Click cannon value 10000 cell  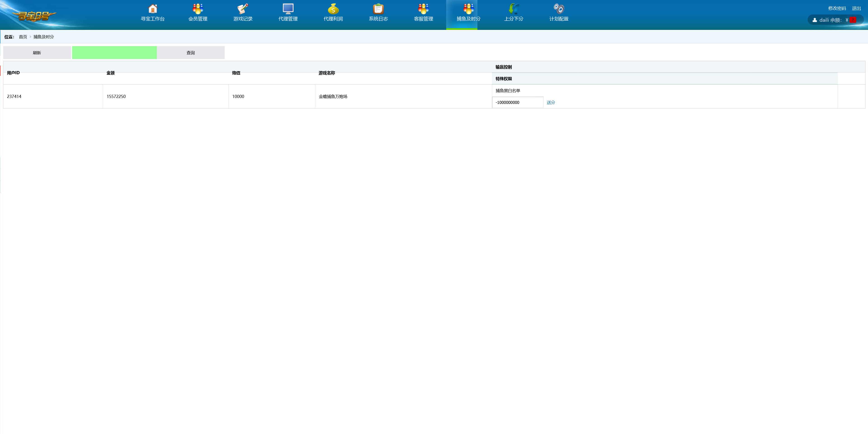[x=271, y=96]
